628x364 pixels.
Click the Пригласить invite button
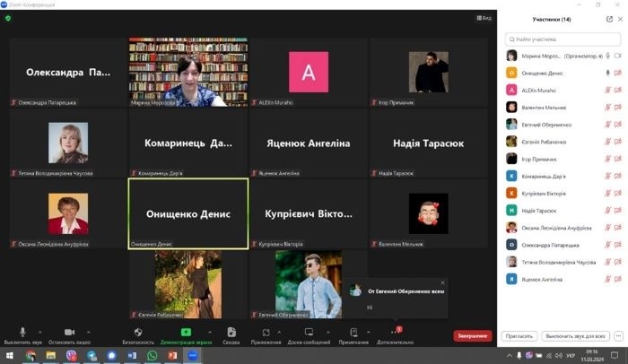tap(519, 336)
